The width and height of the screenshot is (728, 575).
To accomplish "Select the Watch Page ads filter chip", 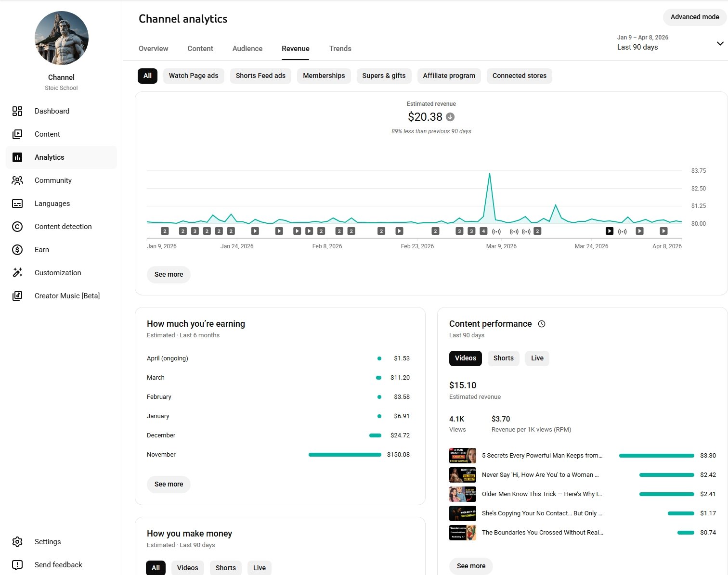I will [194, 76].
